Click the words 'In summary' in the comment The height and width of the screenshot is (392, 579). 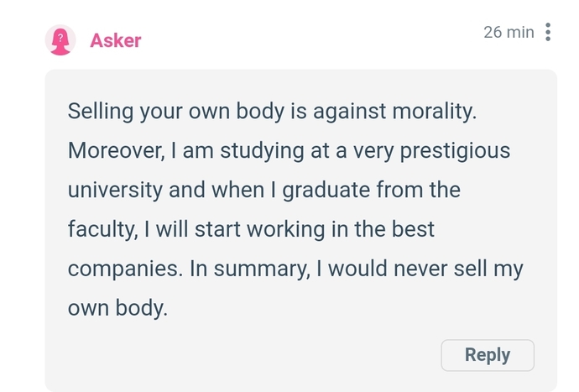click(249, 269)
